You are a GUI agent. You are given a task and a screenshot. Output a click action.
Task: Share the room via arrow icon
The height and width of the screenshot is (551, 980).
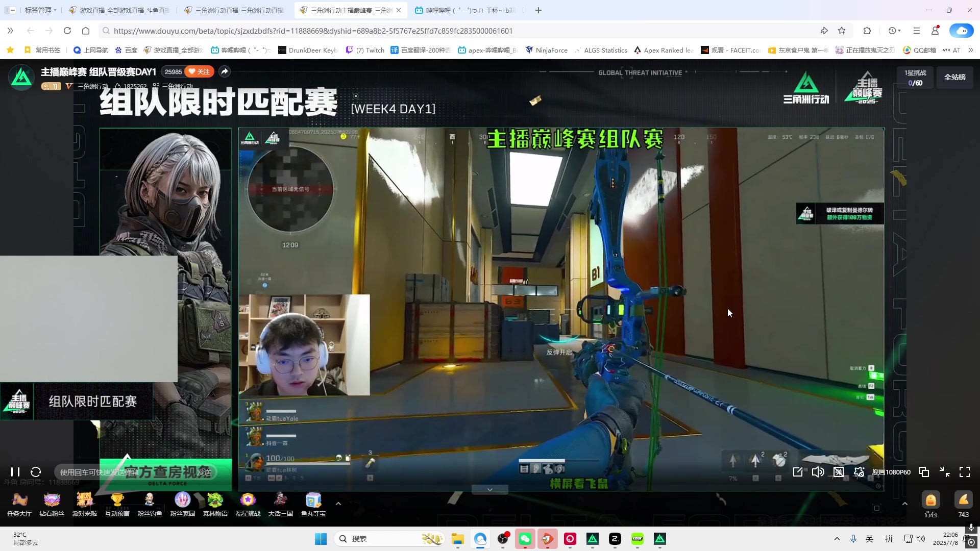coord(225,71)
